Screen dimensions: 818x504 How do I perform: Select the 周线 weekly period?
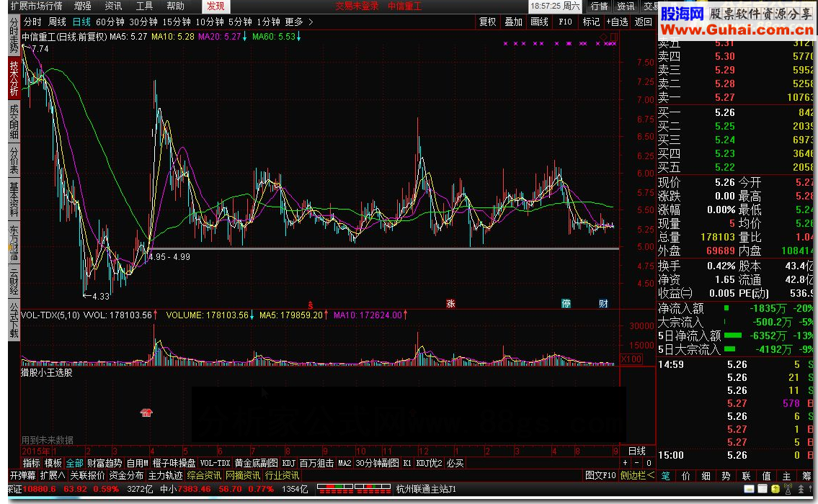coord(57,22)
